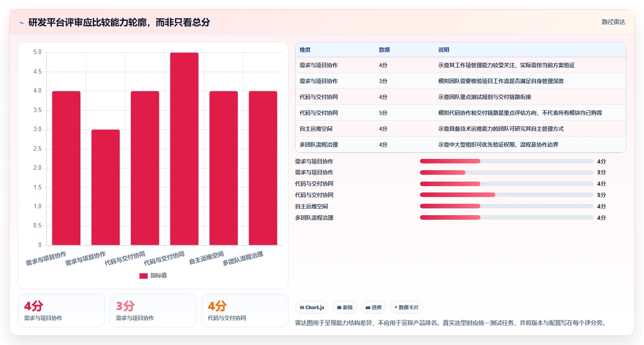Click the 5分 value beside progress list
The image size is (644, 345).
pos(601,195)
